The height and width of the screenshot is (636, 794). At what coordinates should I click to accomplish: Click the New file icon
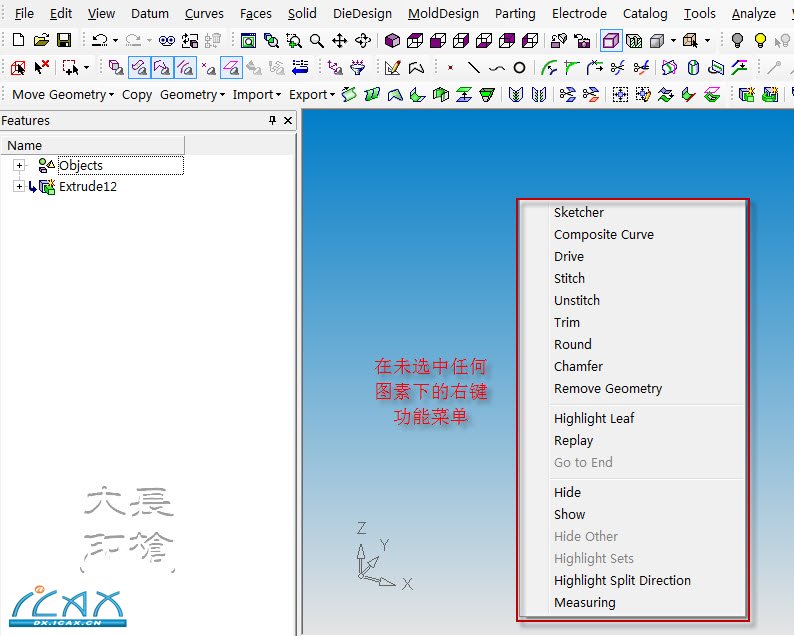[x=18, y=40]
